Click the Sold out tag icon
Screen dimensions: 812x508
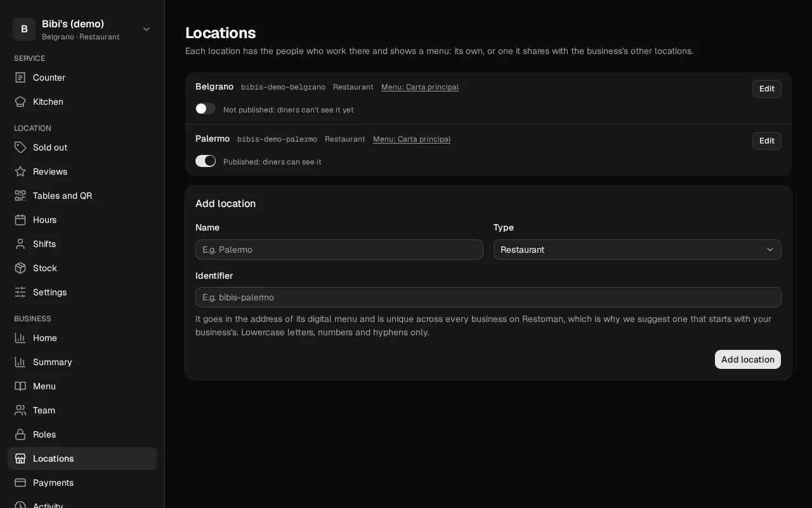click(20, 147)
